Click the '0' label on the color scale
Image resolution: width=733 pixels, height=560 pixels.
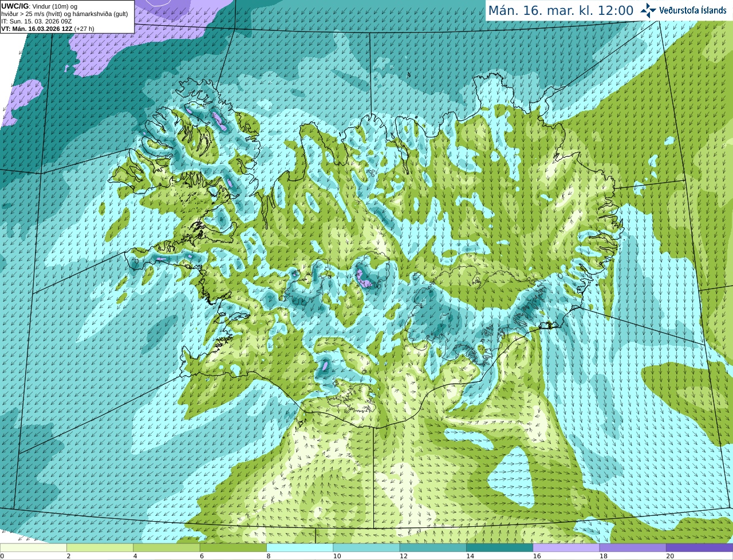coord(2,556)
